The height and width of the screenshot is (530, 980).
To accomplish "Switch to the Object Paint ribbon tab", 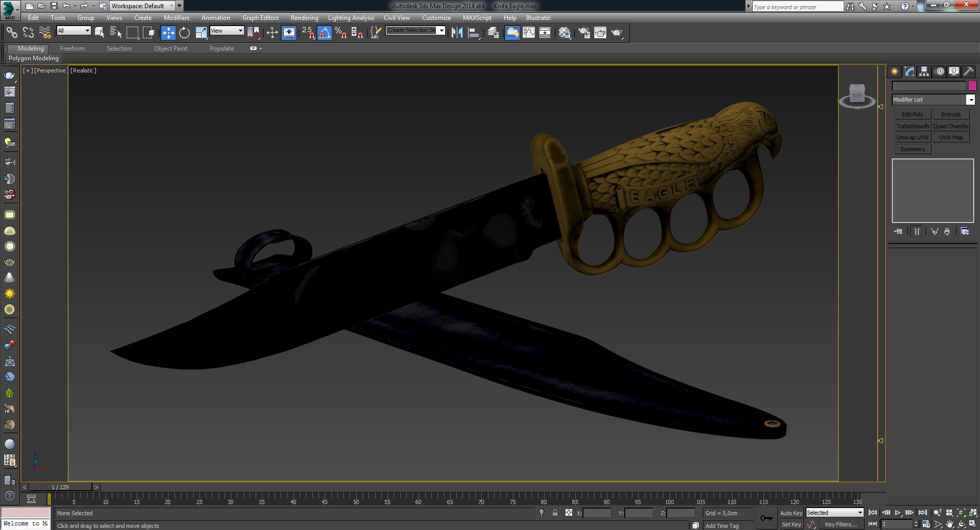I will 170,49.
